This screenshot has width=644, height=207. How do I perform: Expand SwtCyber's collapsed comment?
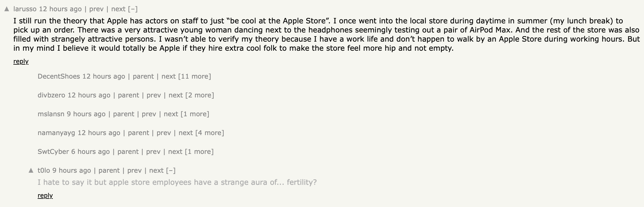click(x=199, y=152)
